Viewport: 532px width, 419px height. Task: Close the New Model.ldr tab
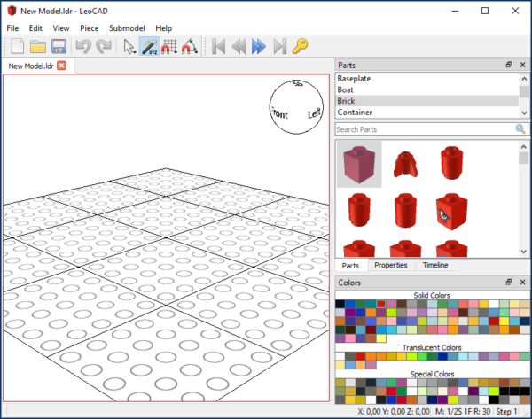click(62, 66)
